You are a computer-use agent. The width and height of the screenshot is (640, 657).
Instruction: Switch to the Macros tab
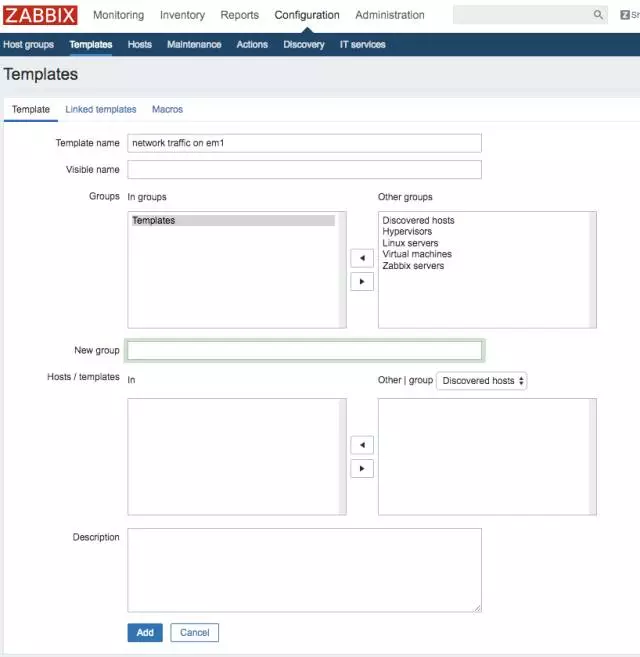click(x=167, y=109)
